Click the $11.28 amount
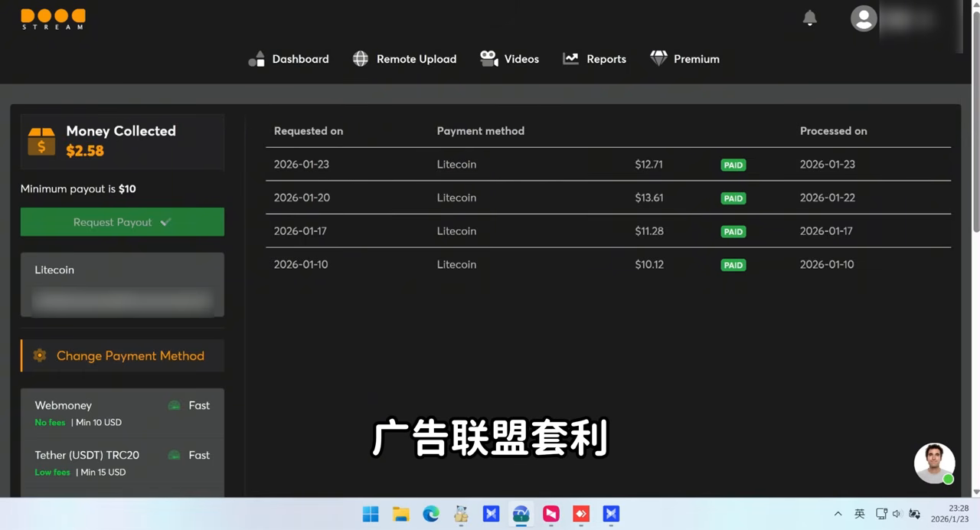The image size is (980, 530). [x=649, y=231]
